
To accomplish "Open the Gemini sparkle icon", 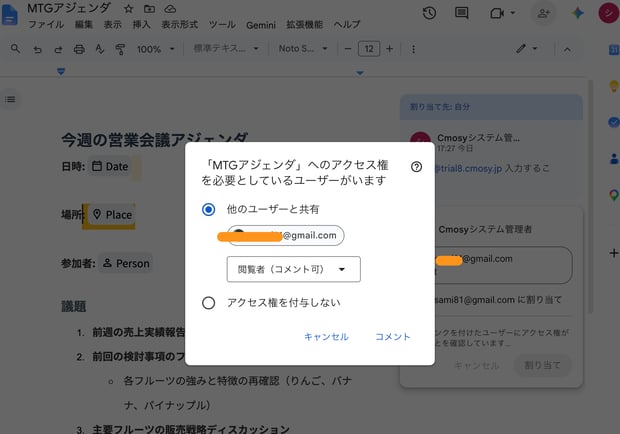I will [578, 13].
